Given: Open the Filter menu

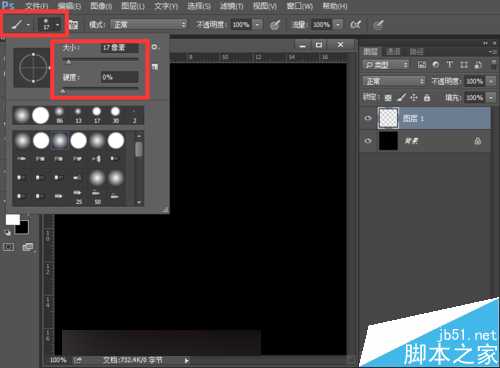Looking at the screenshot, I should click(232, 6).
